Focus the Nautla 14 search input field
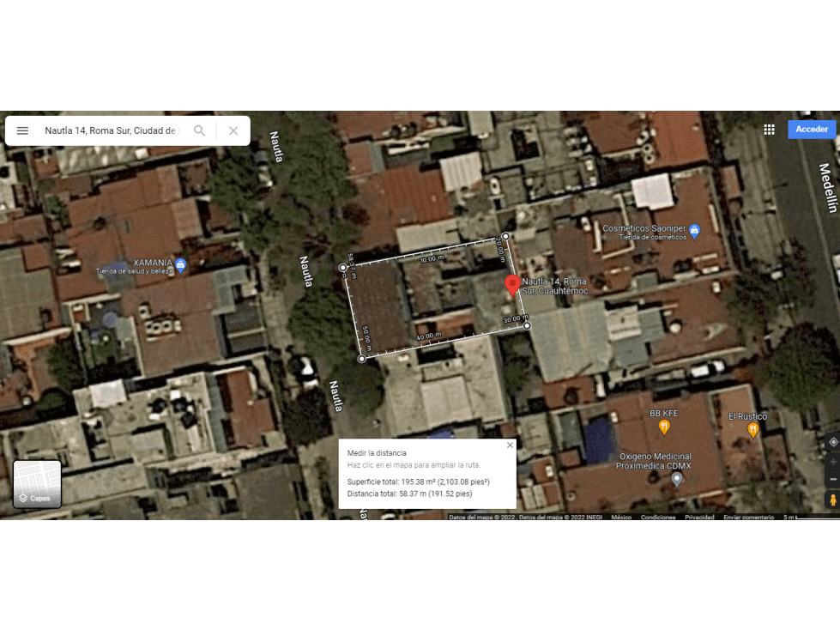This screenshot has width=840, height=630. (x=112, y=130)
